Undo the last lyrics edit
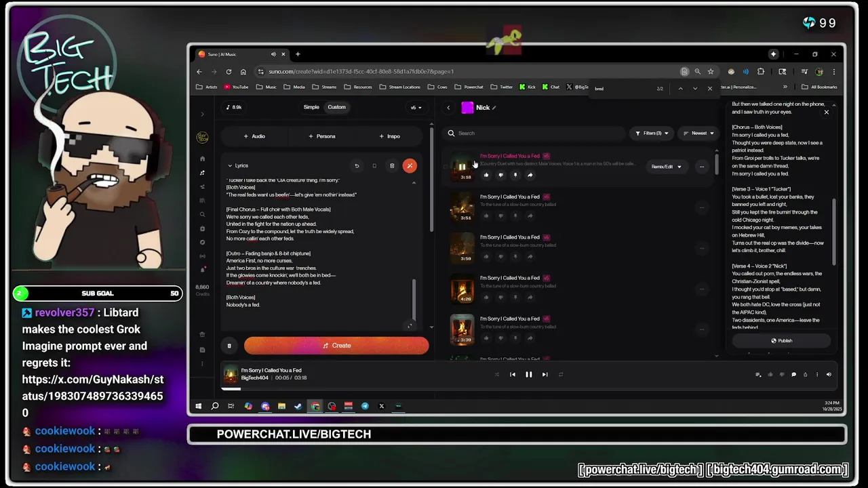 (x=357, y=165)
